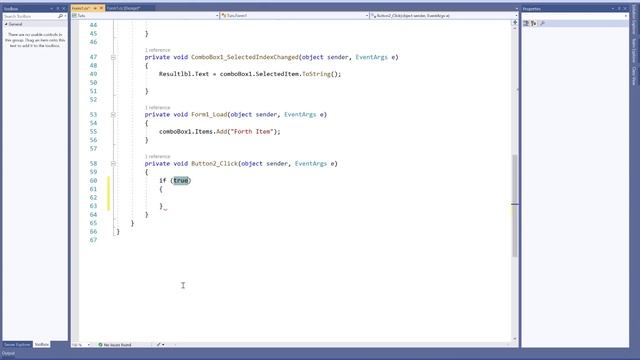
Task: Click the split editor icon above scrollbar
Action: (515, 23)
